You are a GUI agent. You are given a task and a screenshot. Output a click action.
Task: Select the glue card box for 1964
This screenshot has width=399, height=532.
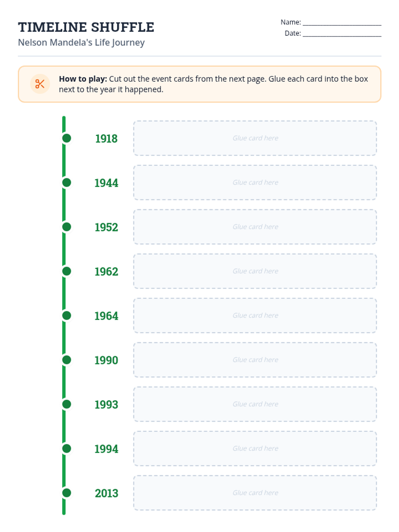click(x=255, y=316)
